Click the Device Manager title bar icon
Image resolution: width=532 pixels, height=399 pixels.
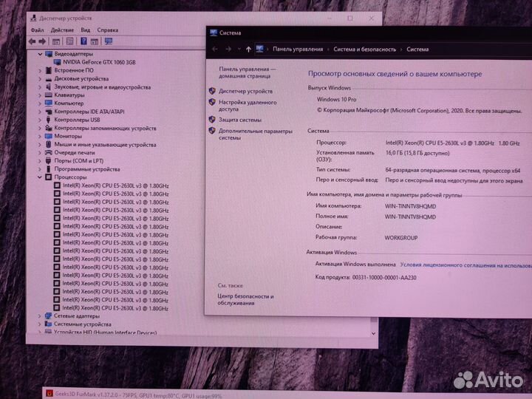pos(33,18)
